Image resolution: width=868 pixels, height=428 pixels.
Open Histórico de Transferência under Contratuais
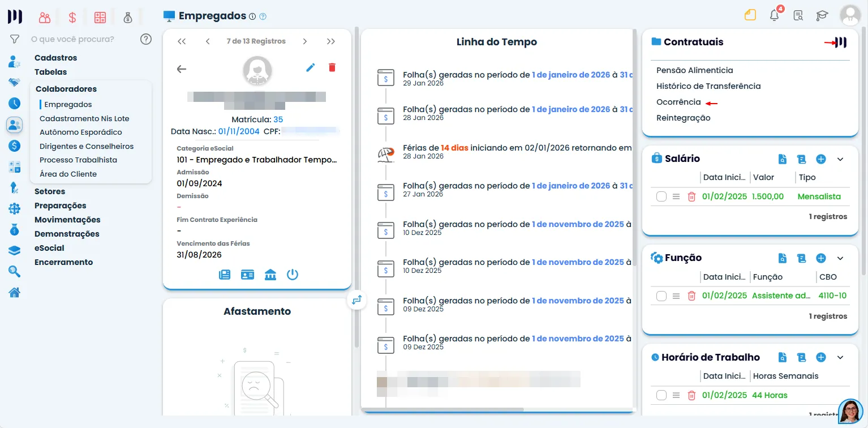[x=708, y=86]
